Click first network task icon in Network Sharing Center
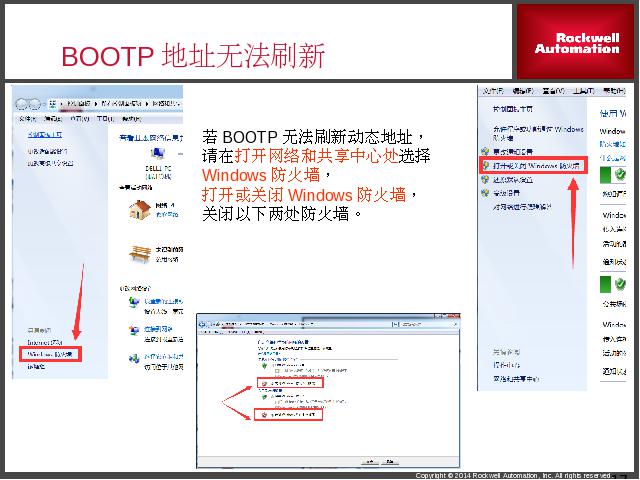 click(x=134, y=303)
